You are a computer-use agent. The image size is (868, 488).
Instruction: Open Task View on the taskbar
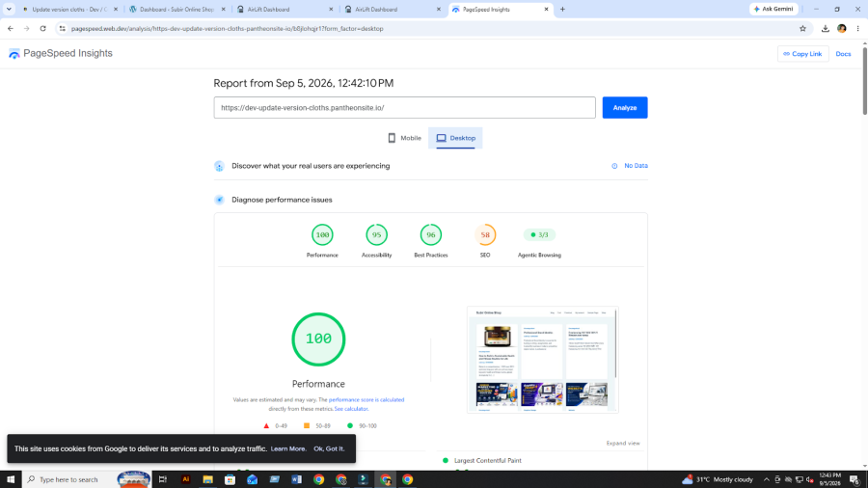[163, 479]
